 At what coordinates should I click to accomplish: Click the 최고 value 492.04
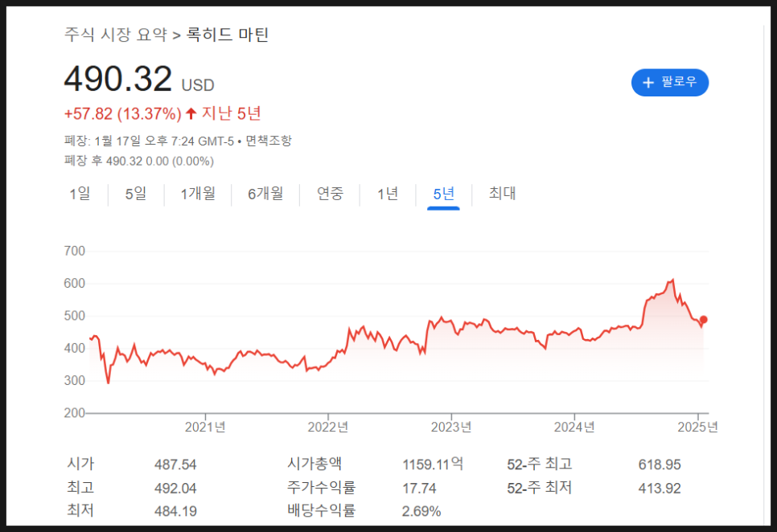pyautogui.click(x=175, y=489)
